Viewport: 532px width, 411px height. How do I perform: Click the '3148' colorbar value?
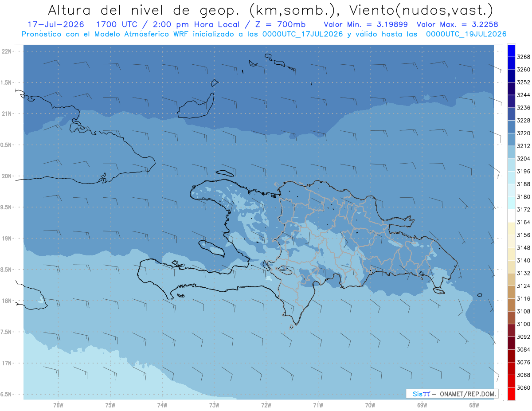point(524,248)
